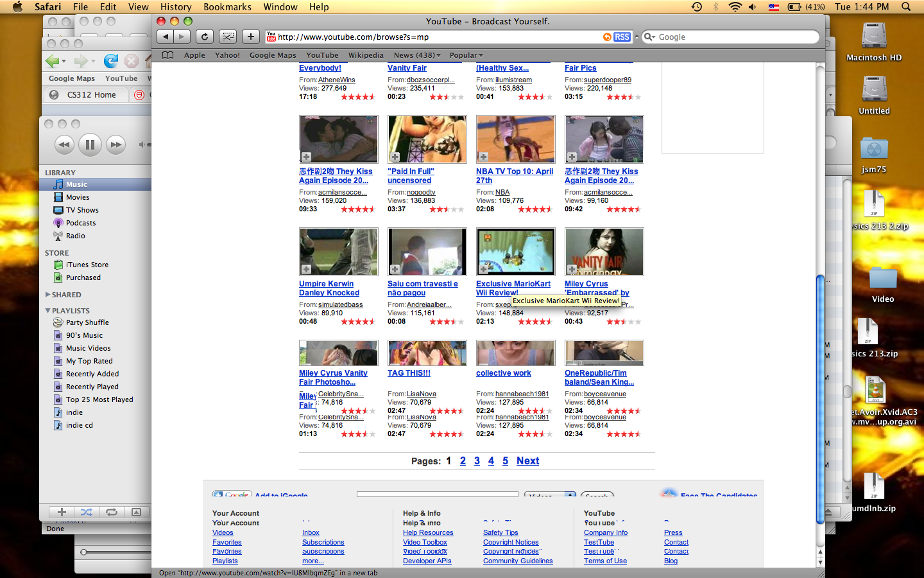
Task: Open the Window menu
Action: click(x=280, y=7)
